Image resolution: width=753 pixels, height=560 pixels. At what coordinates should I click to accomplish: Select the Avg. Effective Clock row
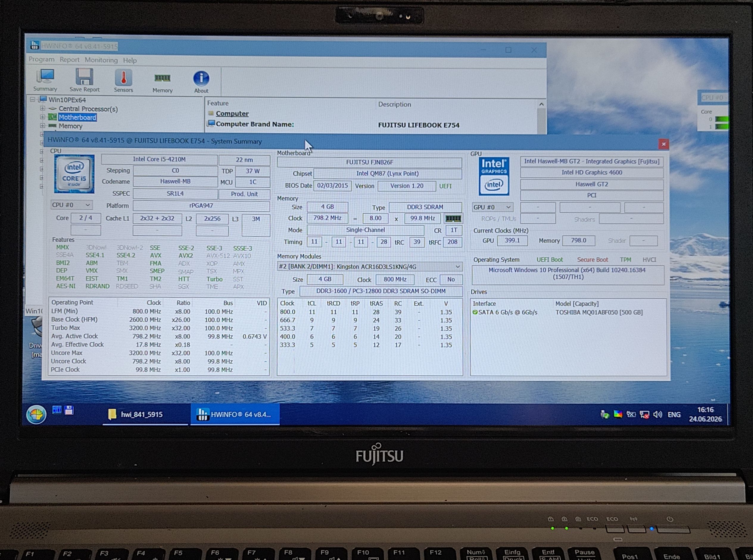(159, 345)
